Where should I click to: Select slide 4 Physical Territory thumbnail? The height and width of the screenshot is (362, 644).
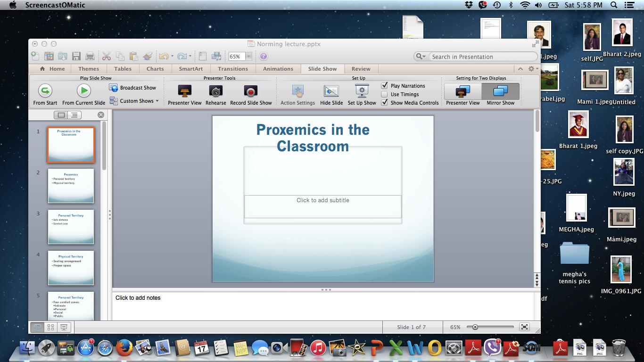(71, 268)
